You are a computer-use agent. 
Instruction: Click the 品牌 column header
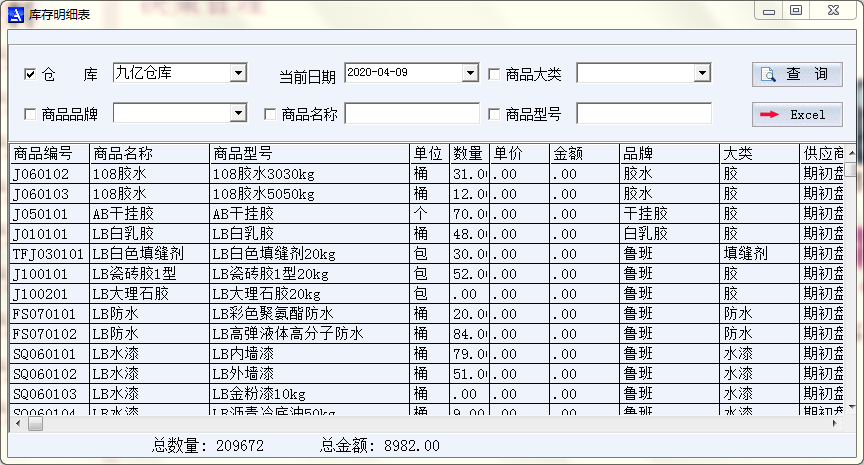click(x=669, y=153)
